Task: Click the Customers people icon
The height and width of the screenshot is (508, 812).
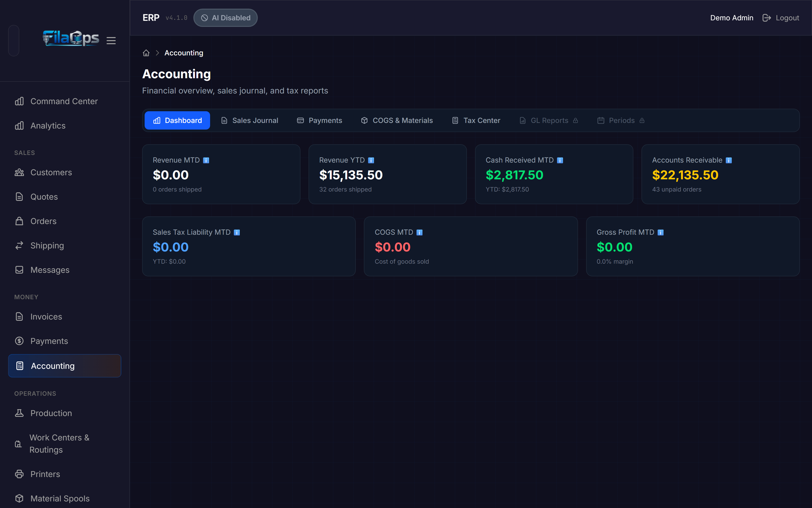Action: coord(20,172)
